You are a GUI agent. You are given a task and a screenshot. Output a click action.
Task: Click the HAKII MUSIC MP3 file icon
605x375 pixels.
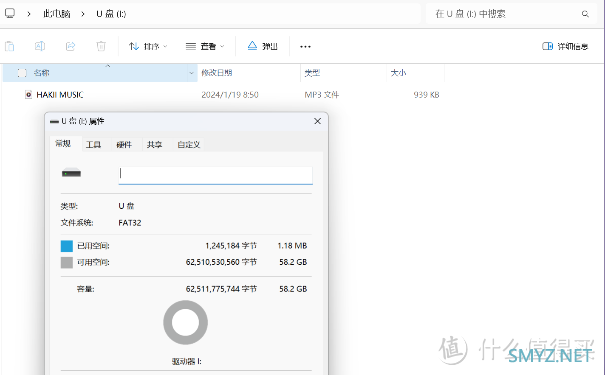pos(28,95)
